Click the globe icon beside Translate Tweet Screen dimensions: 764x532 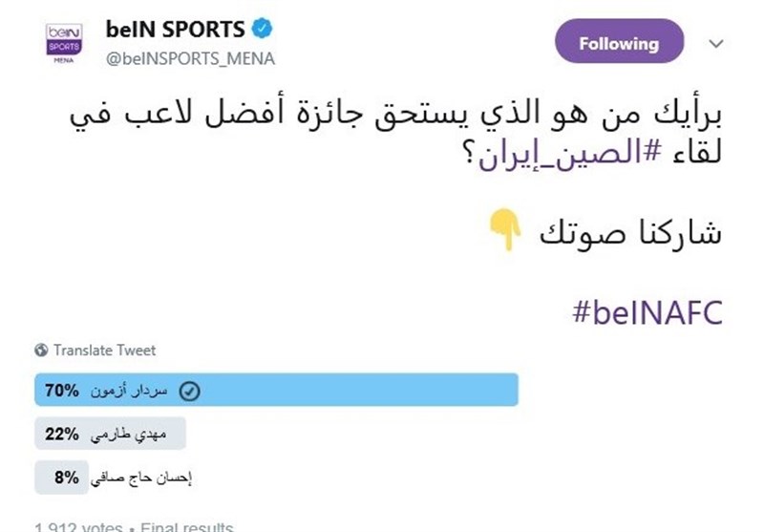(41, 351)
